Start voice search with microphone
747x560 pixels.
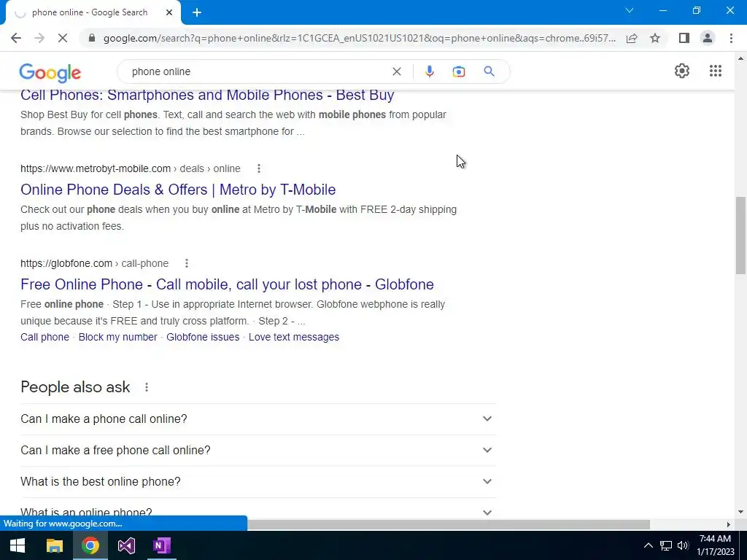point(429,71)
